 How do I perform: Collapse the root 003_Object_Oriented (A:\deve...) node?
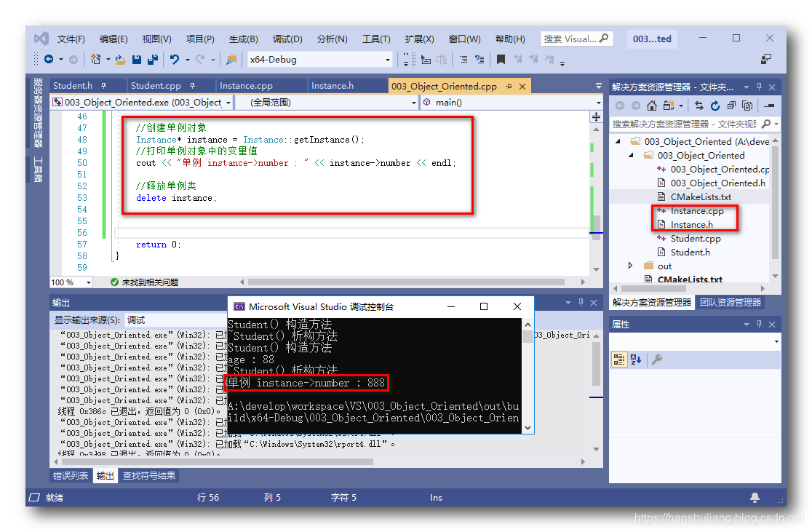618,141
